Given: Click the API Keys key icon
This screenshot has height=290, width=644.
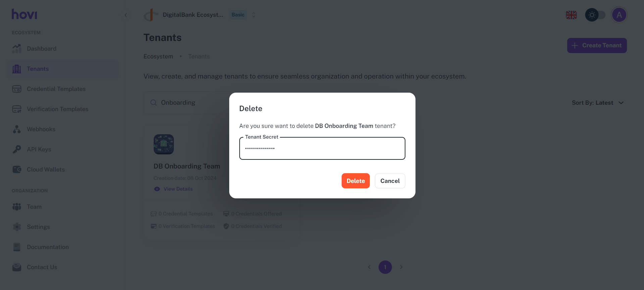Looking at the screenshot, I should [17, 149].
